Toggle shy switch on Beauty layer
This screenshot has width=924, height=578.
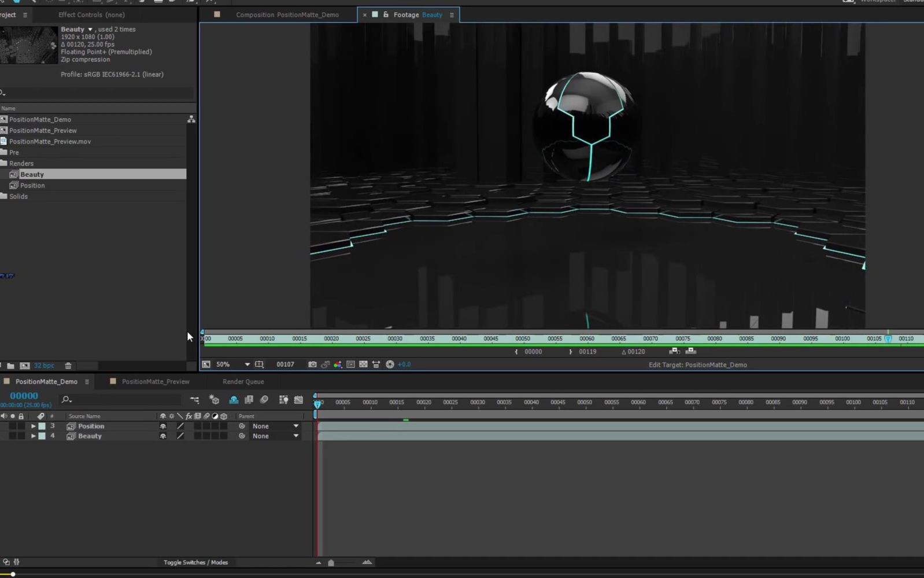(x=163, y=436)
